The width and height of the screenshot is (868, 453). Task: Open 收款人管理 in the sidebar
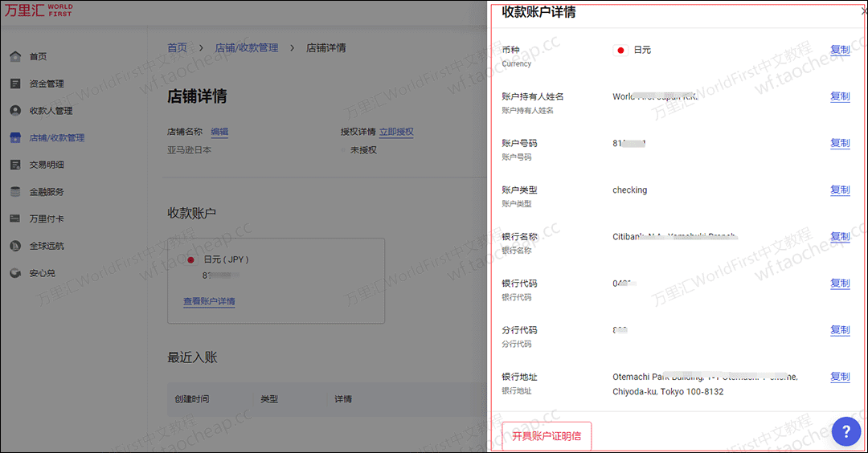coord(51,111)
